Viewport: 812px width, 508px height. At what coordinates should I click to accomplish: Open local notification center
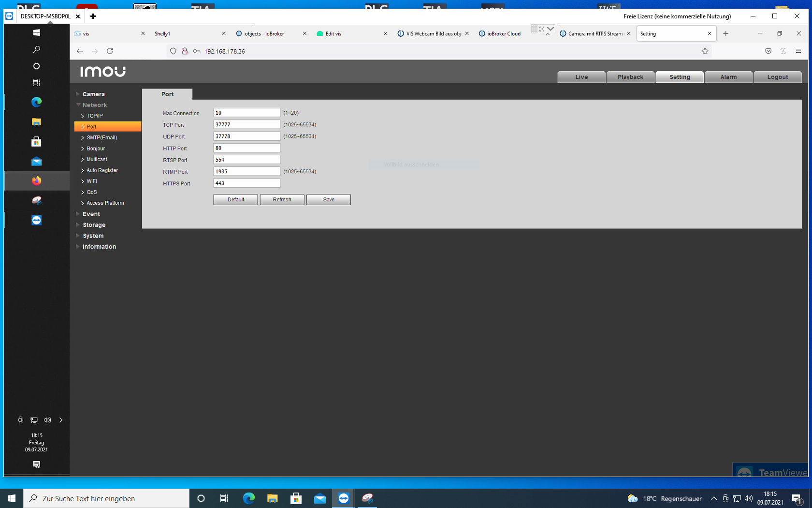click(x=797, y=498)
